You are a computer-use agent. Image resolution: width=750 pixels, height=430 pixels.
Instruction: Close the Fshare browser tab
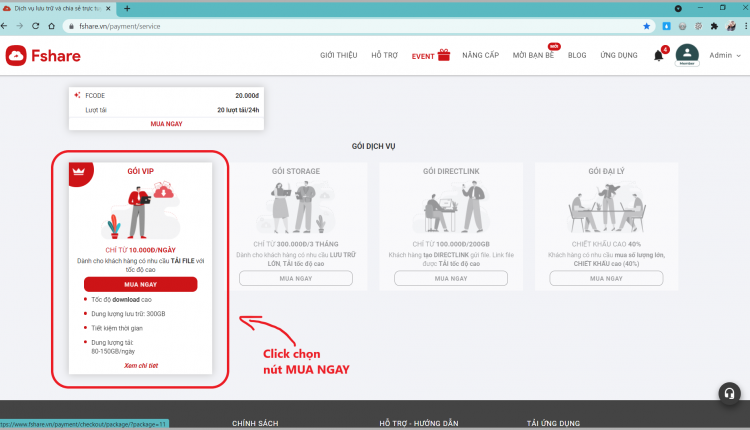pos(108,8)
